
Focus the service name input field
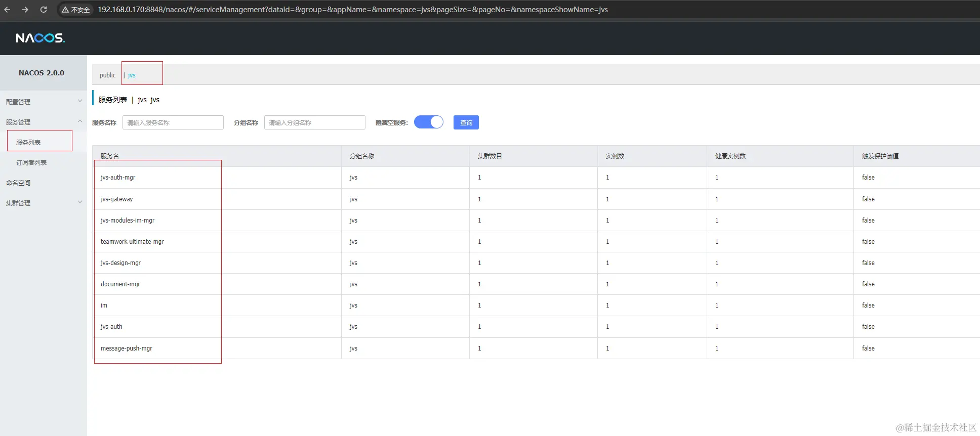pyautogui.click(x=173, y=122)
